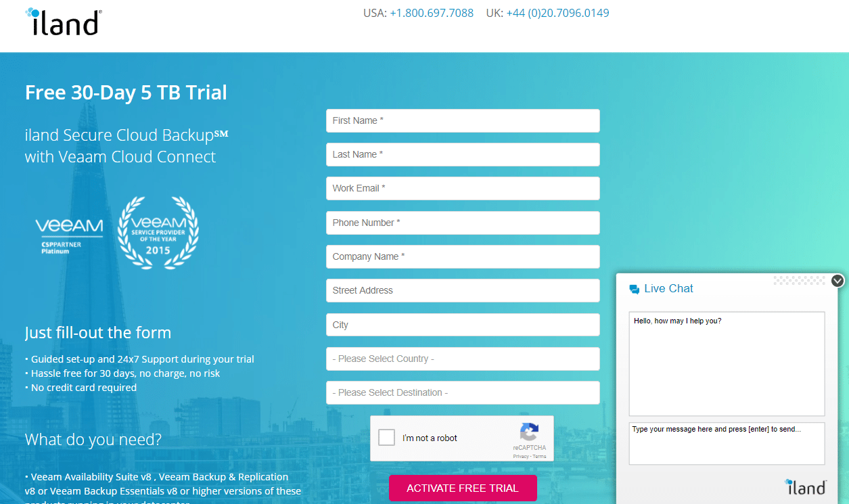This screenshot has height=504, width=849.
Task: Click the City input field
Action: [463, 325]
